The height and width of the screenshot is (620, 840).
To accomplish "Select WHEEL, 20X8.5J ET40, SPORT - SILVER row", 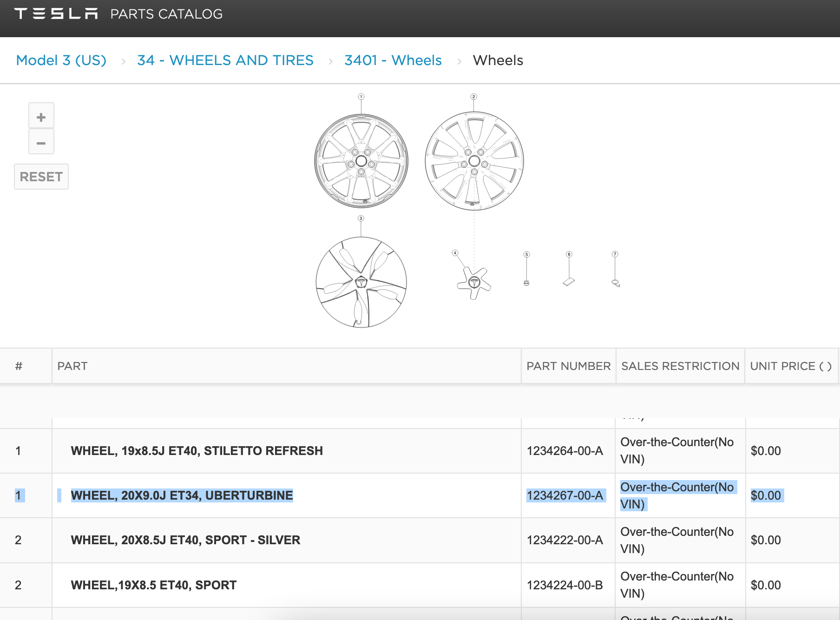I will pyautogui.click(x=420, y=540).
